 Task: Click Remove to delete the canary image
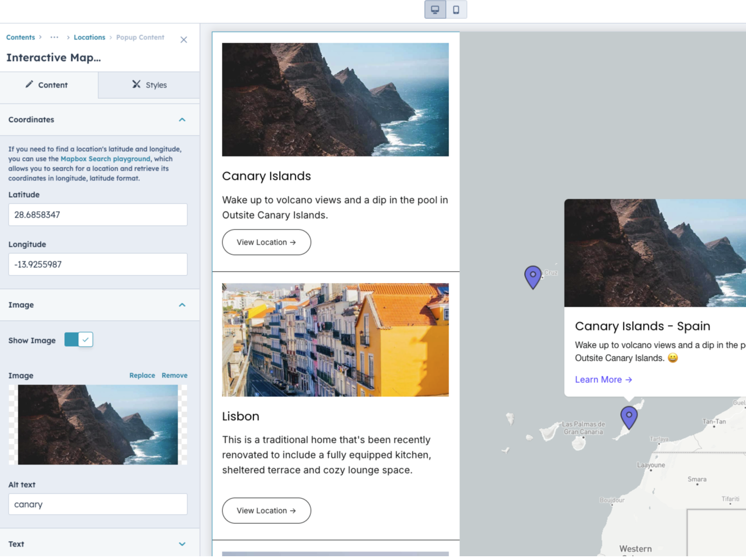point(174,375)
